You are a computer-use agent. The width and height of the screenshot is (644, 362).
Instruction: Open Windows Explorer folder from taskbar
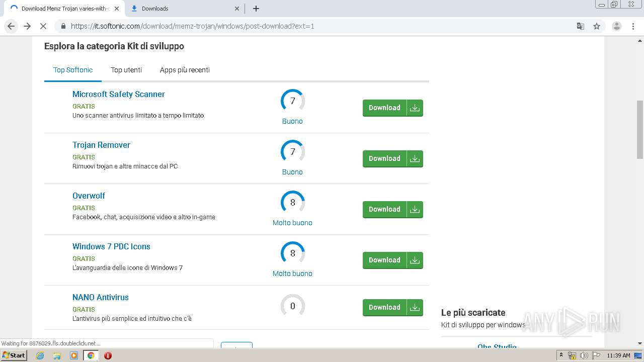click(57, 355)
